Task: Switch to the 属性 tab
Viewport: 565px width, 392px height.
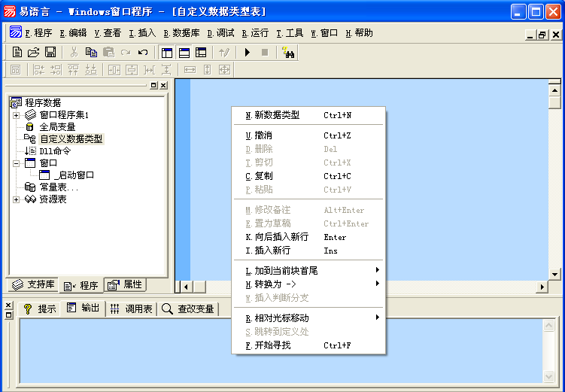Action: pos(126,284)
